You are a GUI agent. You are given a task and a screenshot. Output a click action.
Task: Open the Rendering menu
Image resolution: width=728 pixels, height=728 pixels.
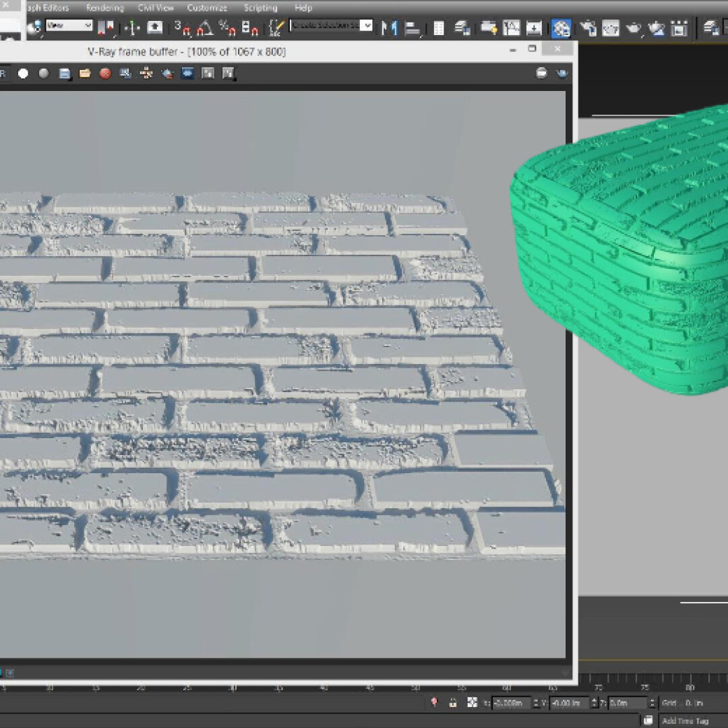[104, 8]
